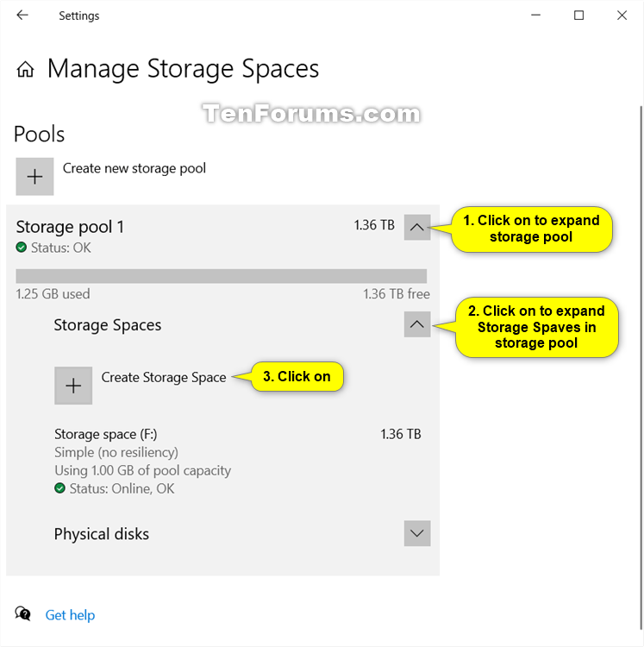Image resolution: width=644 pixels, height=647 pixels.
Task: Click the 1.25 GB used text
Action: (53, 294)
